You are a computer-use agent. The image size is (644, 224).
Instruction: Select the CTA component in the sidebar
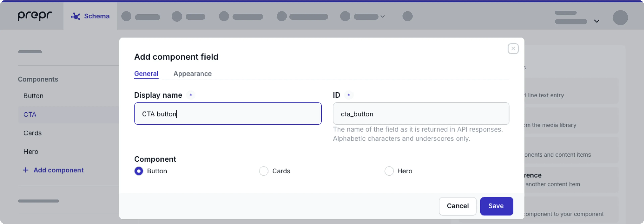point(30,115)
